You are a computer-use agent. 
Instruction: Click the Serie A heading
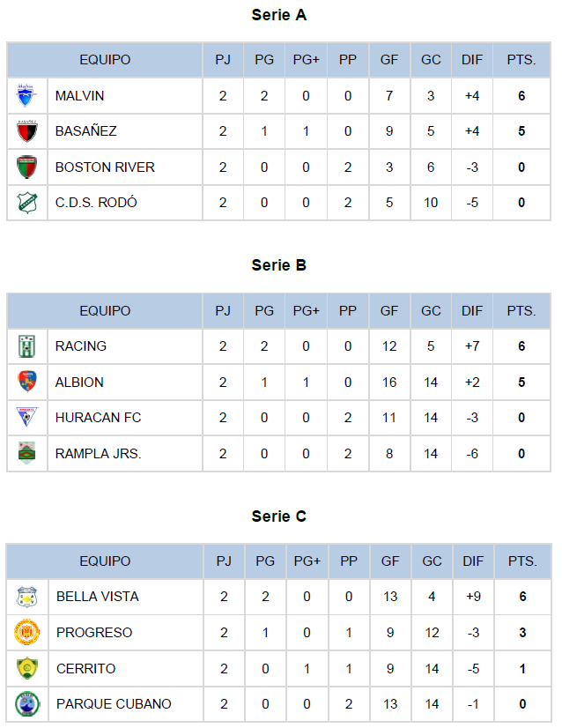pos(279,15)
